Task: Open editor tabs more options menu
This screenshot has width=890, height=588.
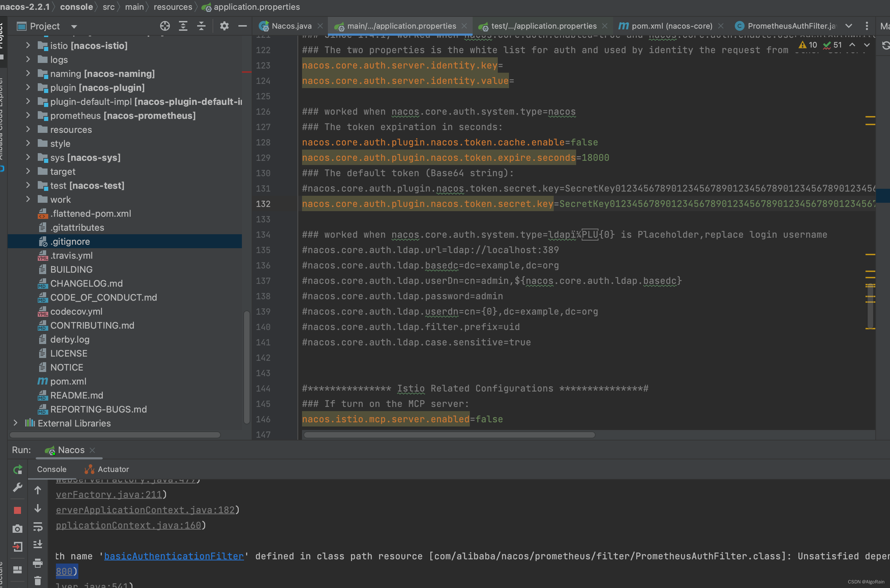Action: point(867,26)
